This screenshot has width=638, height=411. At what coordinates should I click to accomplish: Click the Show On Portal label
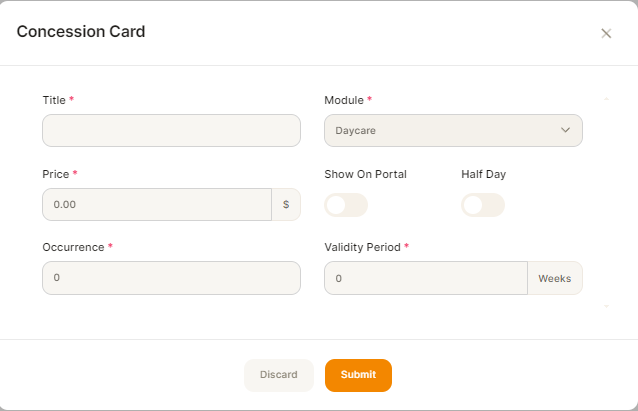tap(365, 174)
